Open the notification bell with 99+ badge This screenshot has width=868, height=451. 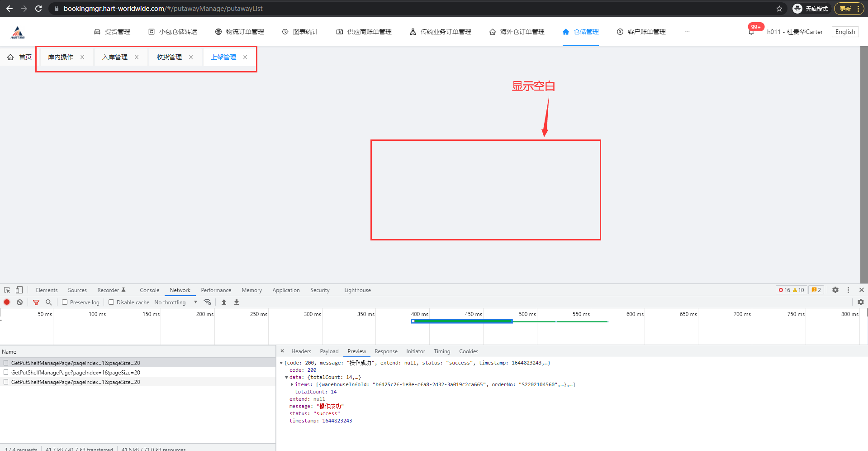[751, 32]
